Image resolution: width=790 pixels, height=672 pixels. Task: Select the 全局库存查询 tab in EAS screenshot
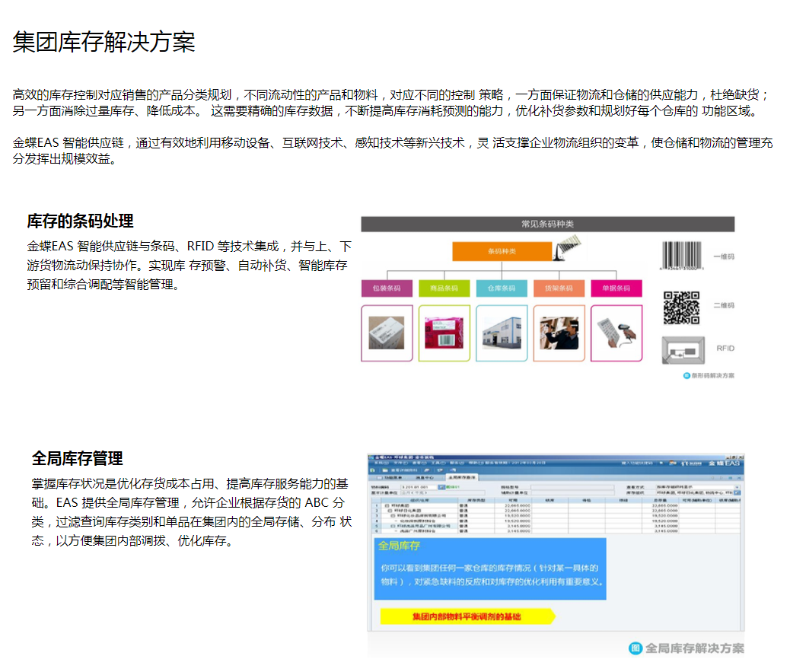[x=462, y=476]
